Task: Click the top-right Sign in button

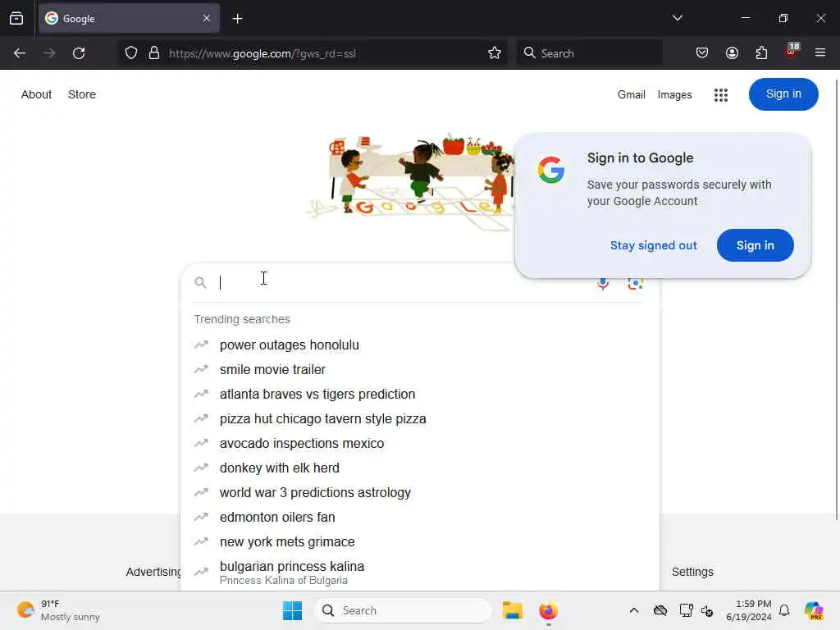Action: pos(783,94)
